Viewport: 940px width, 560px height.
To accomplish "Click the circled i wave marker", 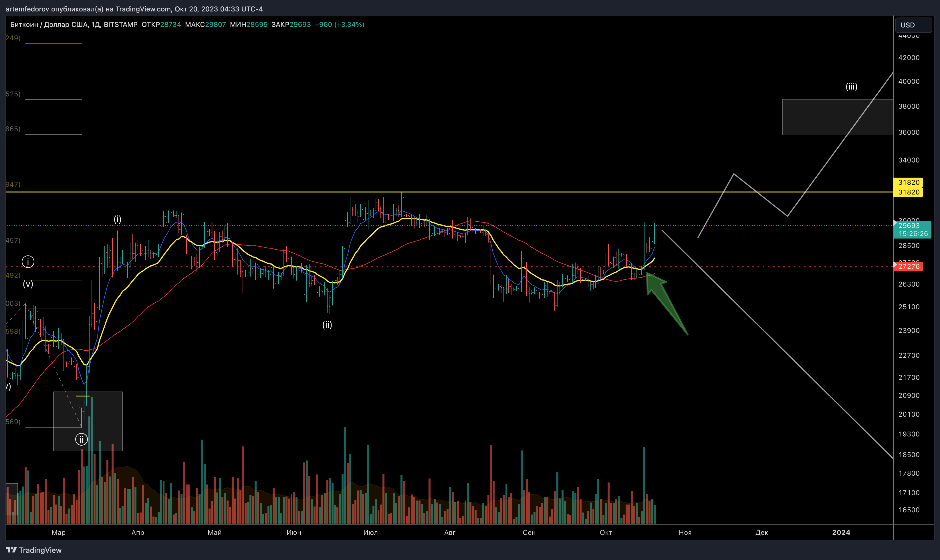I will pos(28,261).
